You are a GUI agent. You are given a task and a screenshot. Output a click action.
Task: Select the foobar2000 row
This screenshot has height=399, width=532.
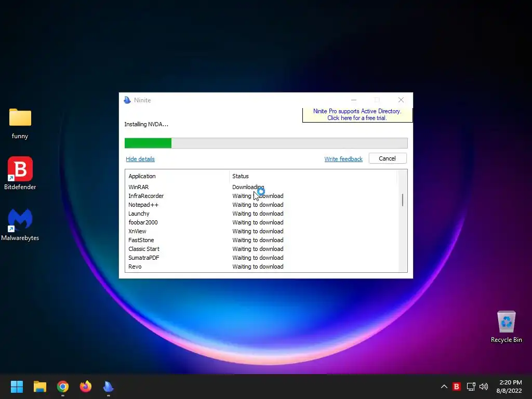(261, 222)
